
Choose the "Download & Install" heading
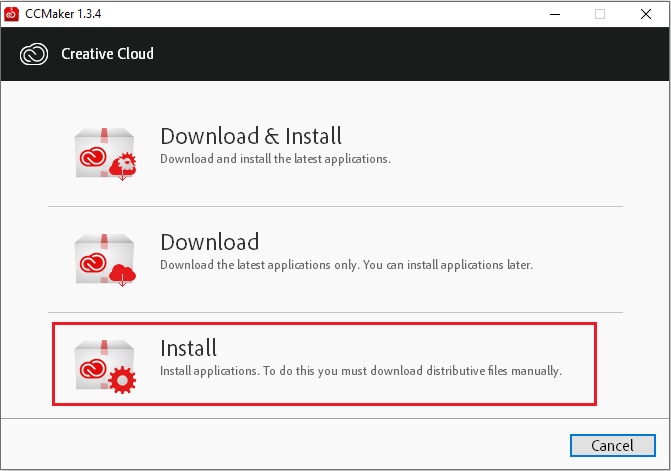pyautogui.click(x=251, y=136)
